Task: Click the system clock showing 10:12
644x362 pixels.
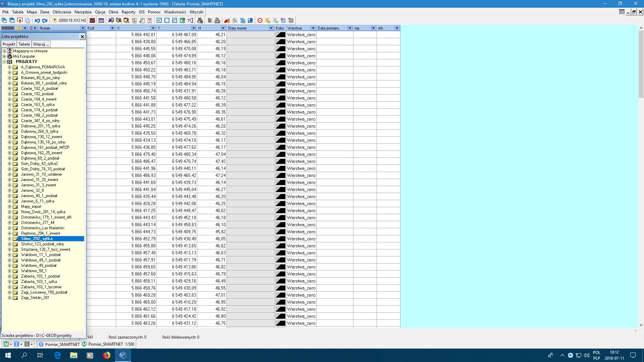Action: [x=614, y=352]
